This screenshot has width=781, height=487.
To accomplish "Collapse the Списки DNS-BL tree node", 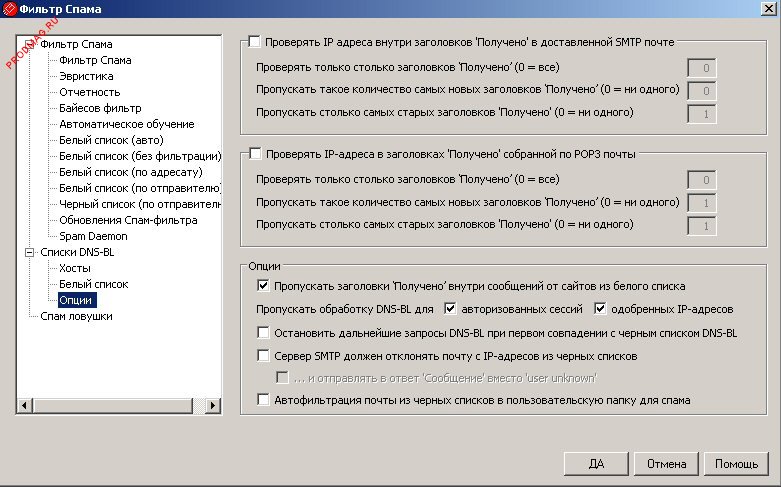I will click(29, 253).
